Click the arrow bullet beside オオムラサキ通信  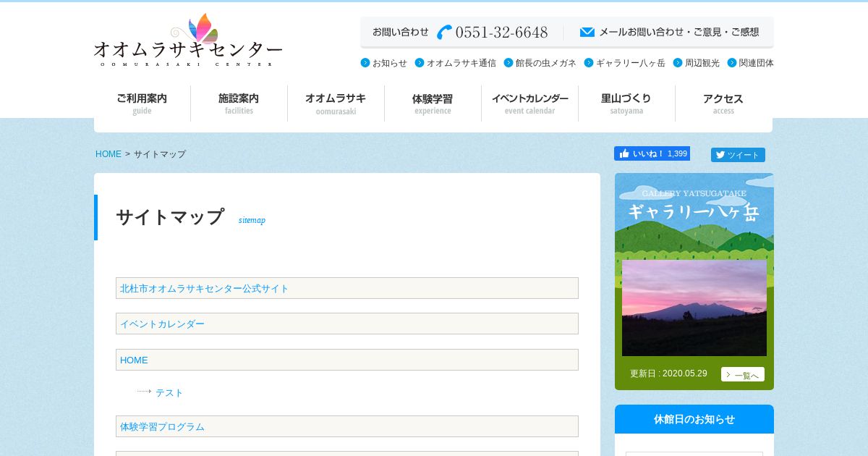(420, 63)
